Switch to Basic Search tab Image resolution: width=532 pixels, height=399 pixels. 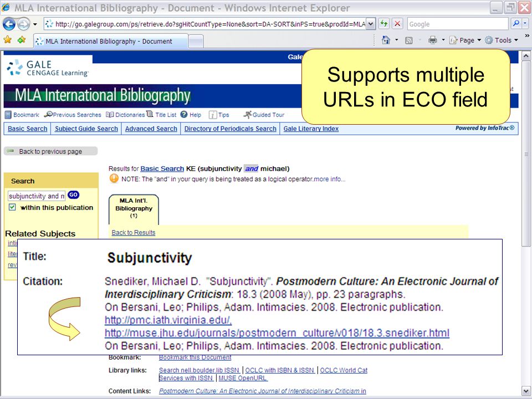pyautogui.click(x=28, y=129)
